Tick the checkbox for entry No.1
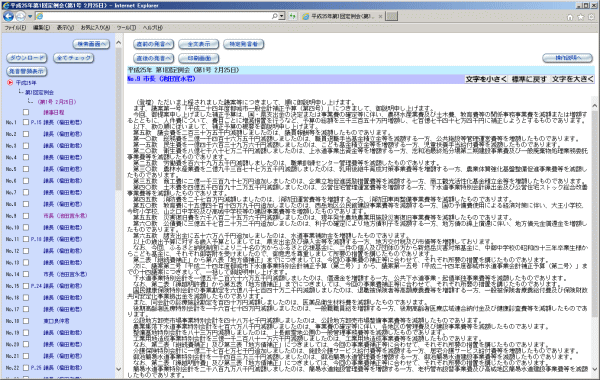The image size is (600, 380). click(26, 122)
